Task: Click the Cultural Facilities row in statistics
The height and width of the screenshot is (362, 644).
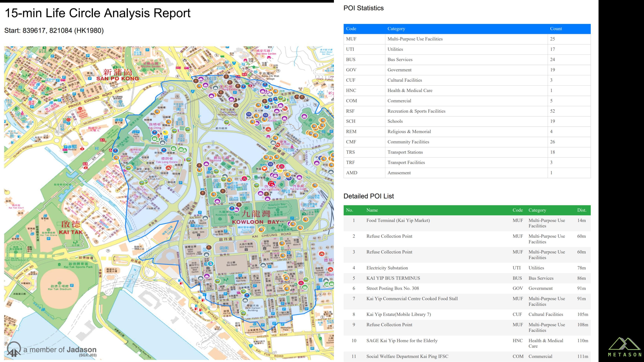Action: click(x=467, y=80)
